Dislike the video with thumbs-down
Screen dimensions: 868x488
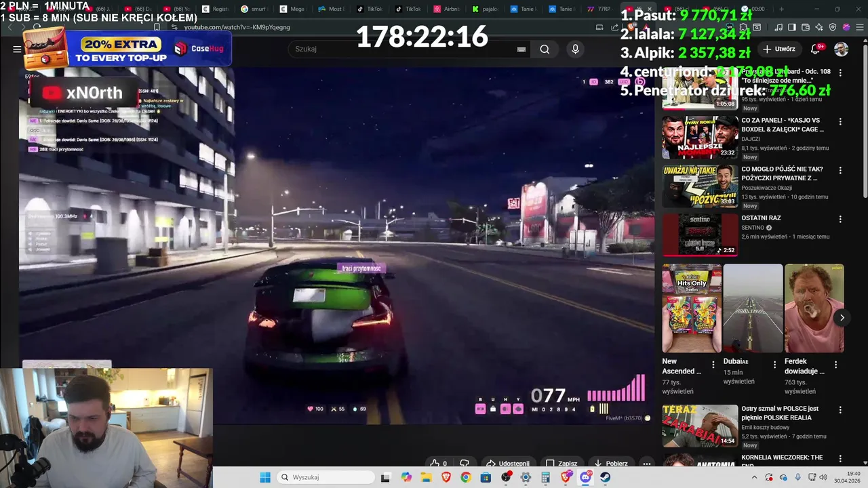tap(465, 464)
